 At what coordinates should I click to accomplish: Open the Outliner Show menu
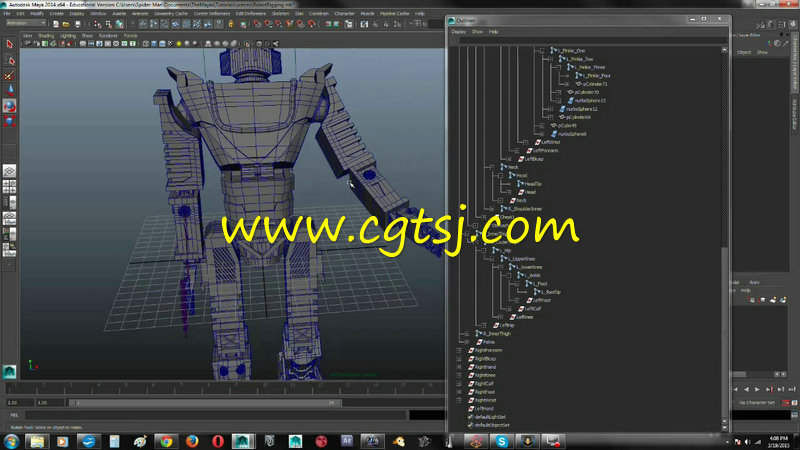[x=478, y=32]
